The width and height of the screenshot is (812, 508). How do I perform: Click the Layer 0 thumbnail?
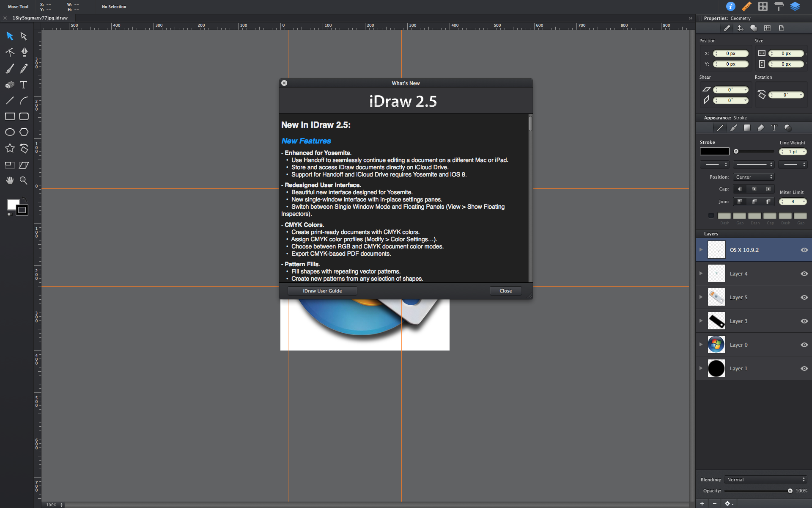(716, 345)
